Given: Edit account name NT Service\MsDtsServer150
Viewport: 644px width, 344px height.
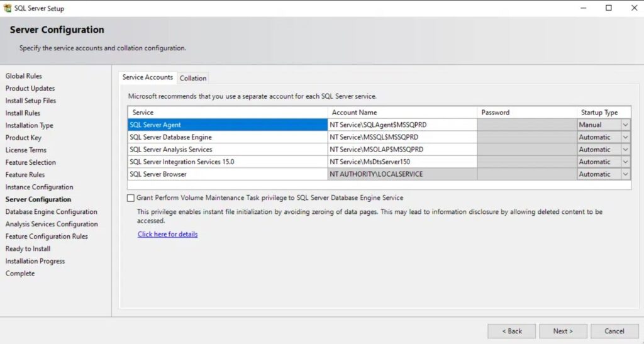Looking at the screenshot, I should 402,162.
